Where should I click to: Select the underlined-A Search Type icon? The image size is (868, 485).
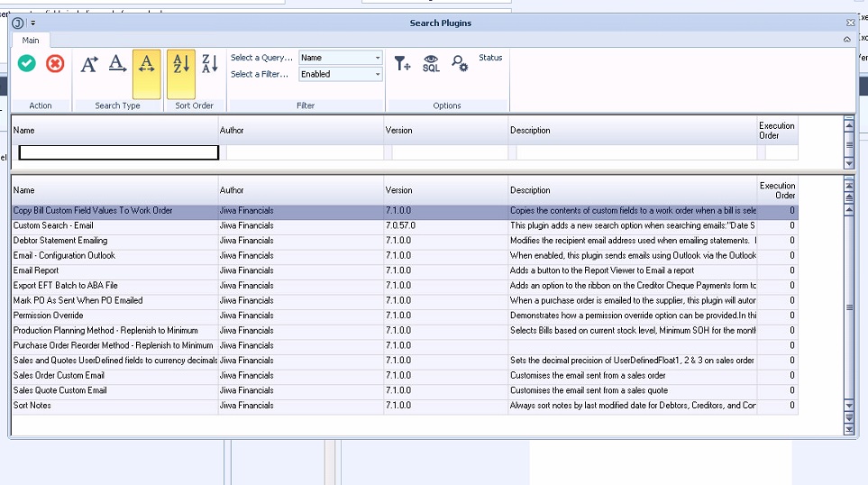pyautogui.click(x=117, y=63)
